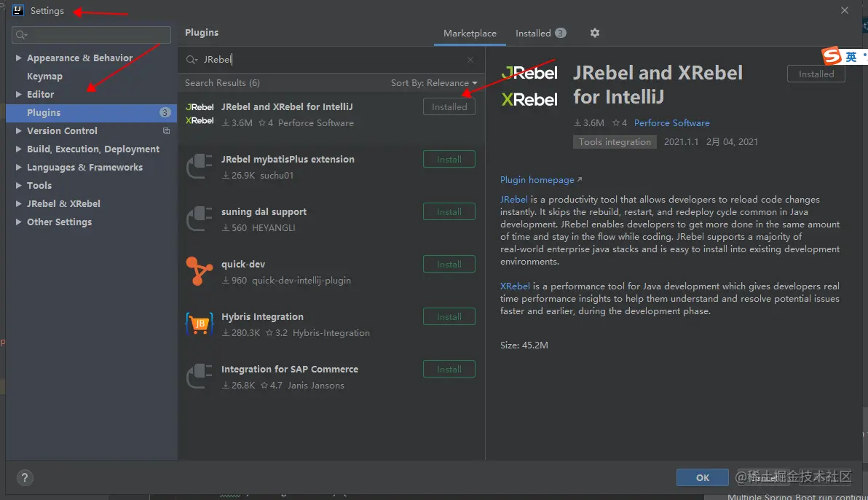
Task: Expand Languages & Frameworks settings
Action: 18,168
